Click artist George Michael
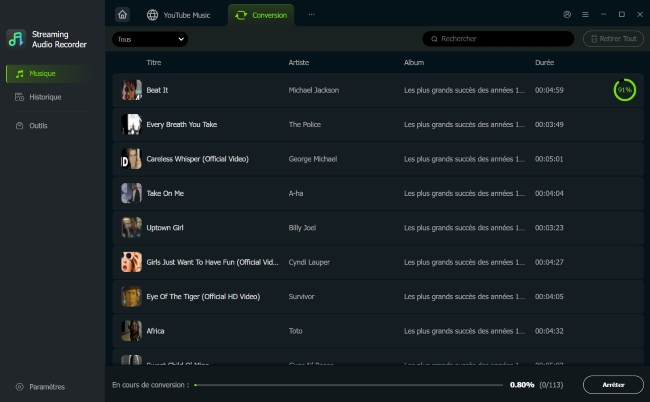 313,159
